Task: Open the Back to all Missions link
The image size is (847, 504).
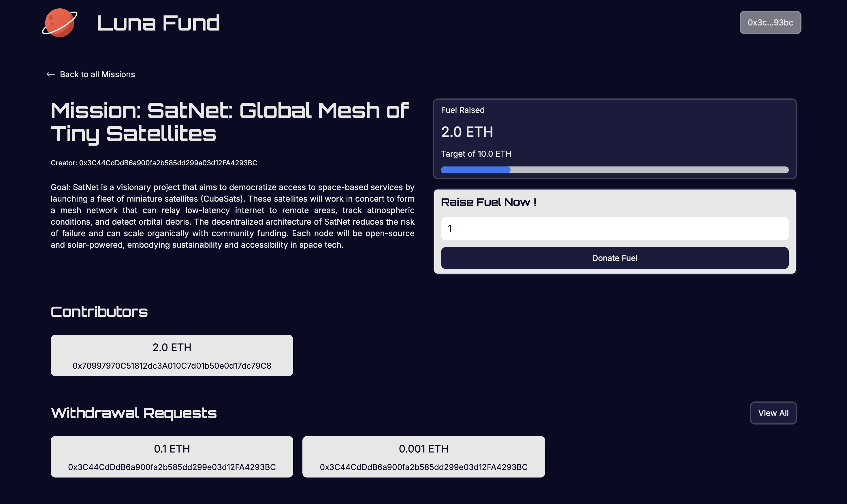Action: point(97,74)
